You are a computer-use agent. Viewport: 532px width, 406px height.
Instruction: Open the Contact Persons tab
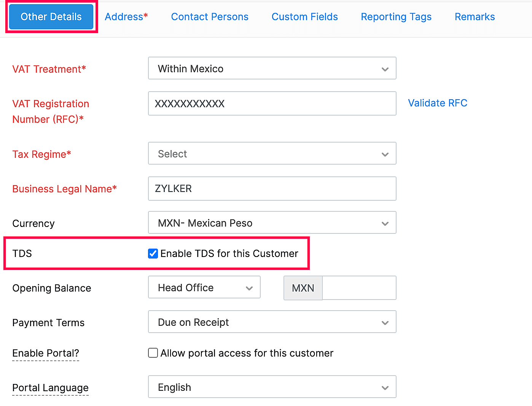pos(210,17)
